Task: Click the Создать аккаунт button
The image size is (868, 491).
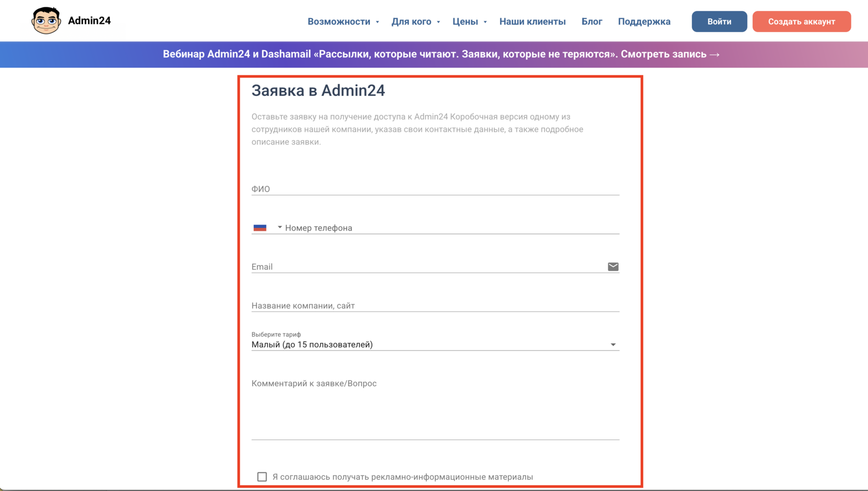Action: click(x=801, y=22)
